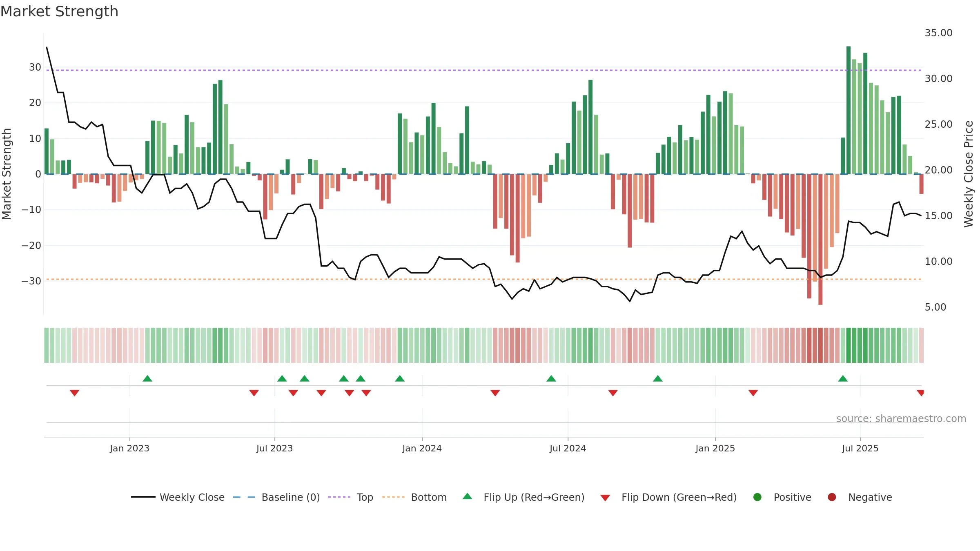
Task: Click the flip-down marker just before Jul 2023
Action: pos(254,393)
